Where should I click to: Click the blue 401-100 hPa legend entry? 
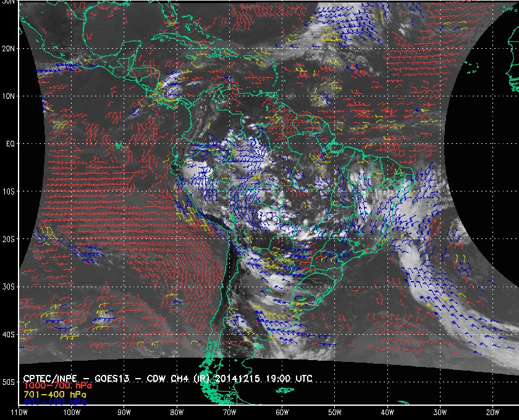[54, 402]
